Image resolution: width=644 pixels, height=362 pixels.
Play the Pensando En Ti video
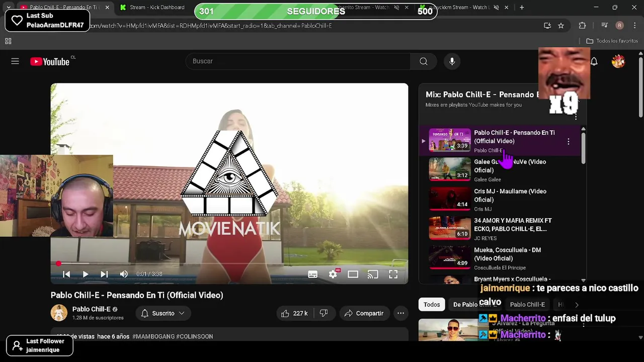click(x=85, y=274)
